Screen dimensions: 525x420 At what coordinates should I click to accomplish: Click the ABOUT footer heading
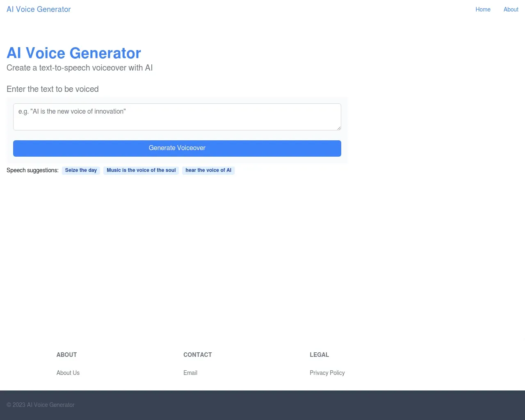point(67,355)
